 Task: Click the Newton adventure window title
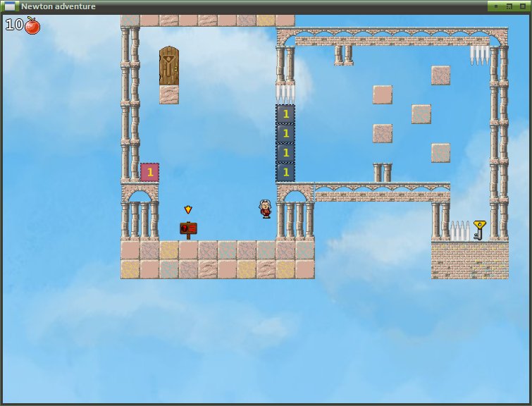click(x=58, y=6)
